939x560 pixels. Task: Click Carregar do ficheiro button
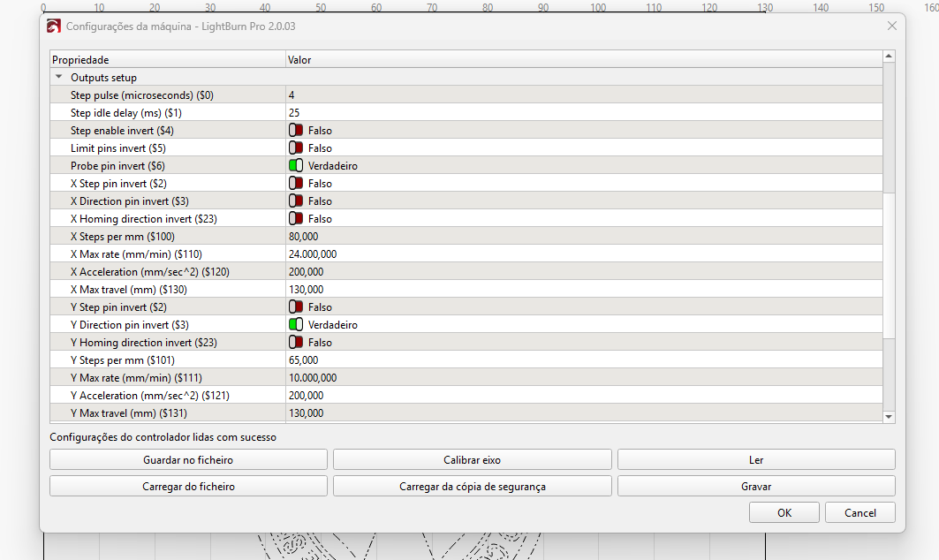point(188,487)
